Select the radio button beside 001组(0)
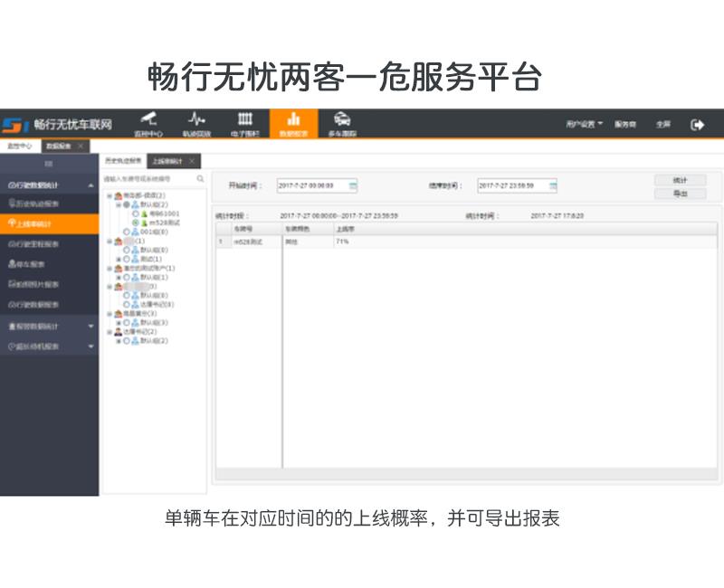The image size is (724, 588). 128,232
